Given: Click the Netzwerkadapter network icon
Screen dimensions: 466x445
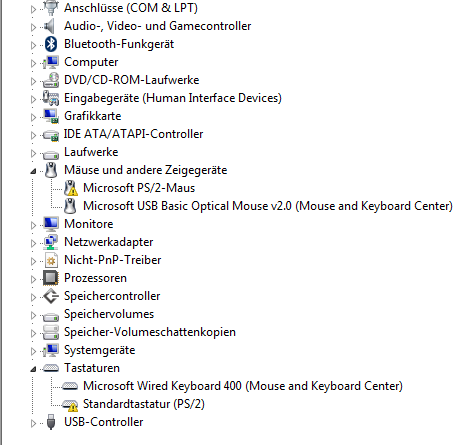Looking at the screenshot, I should [51, 242].
